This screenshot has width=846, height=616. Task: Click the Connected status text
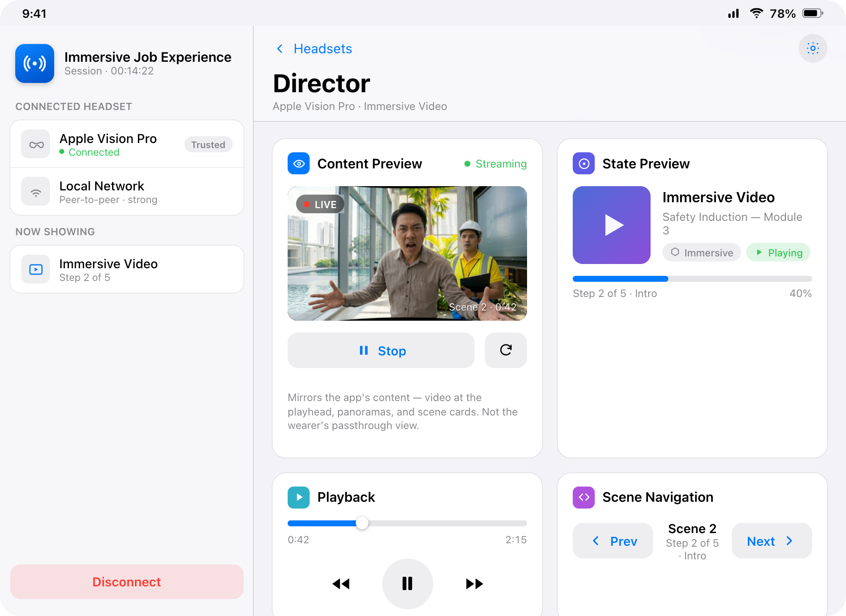94,152
